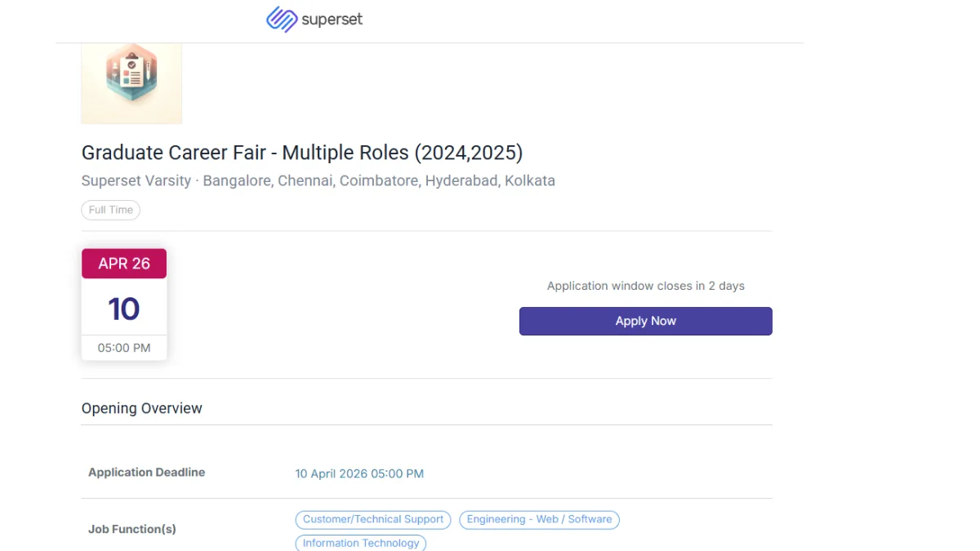The height and width of the screenshot is (551, 980).
Task: Click the large number 10 on date card
Action: pyautogui.click(x=123, y=309)
